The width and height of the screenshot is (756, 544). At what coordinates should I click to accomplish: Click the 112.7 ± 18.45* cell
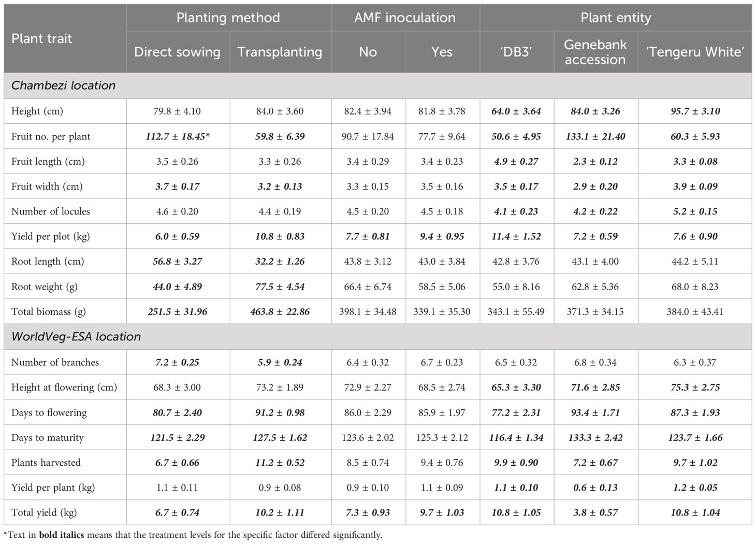[x=178, y=137]
